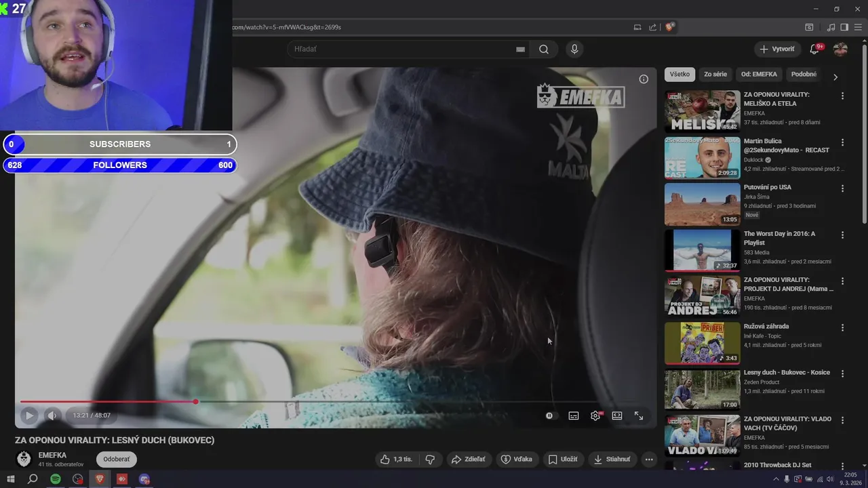Click the address bar share icon

coord(652,27)
